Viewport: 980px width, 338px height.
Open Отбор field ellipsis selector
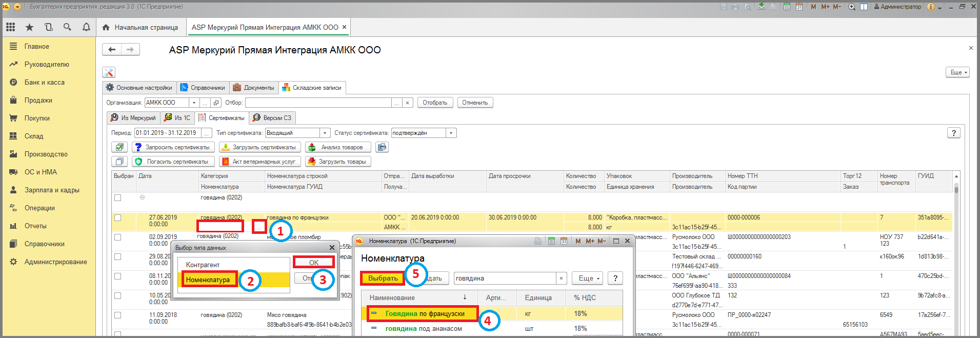pos(397,103)
